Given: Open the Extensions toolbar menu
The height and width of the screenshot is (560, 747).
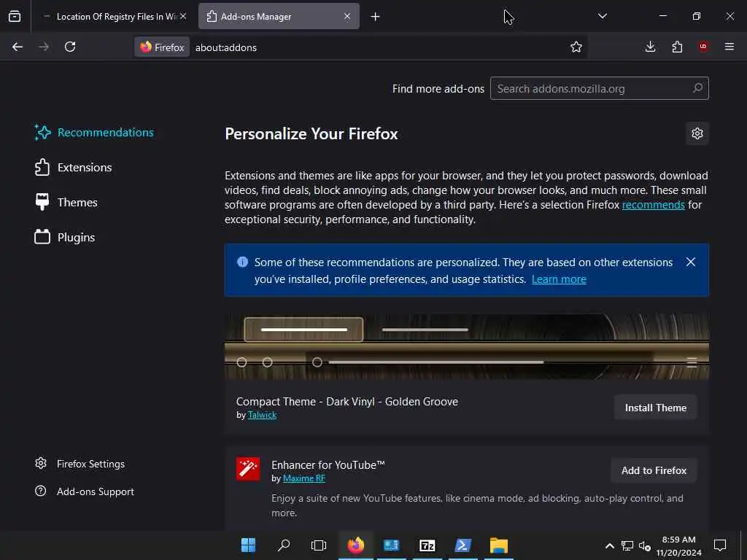Looking at the screenshot, I should click(677, 47).
